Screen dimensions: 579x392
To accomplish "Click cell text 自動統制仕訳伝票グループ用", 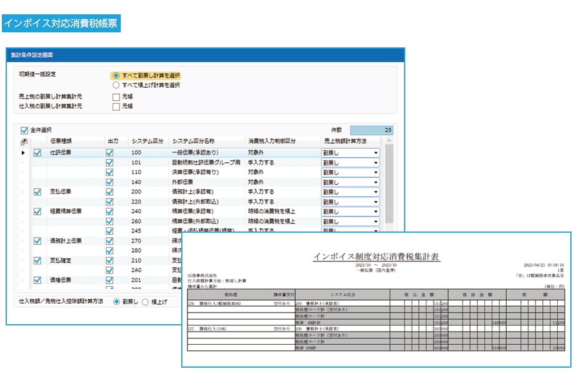I will 206,163.
